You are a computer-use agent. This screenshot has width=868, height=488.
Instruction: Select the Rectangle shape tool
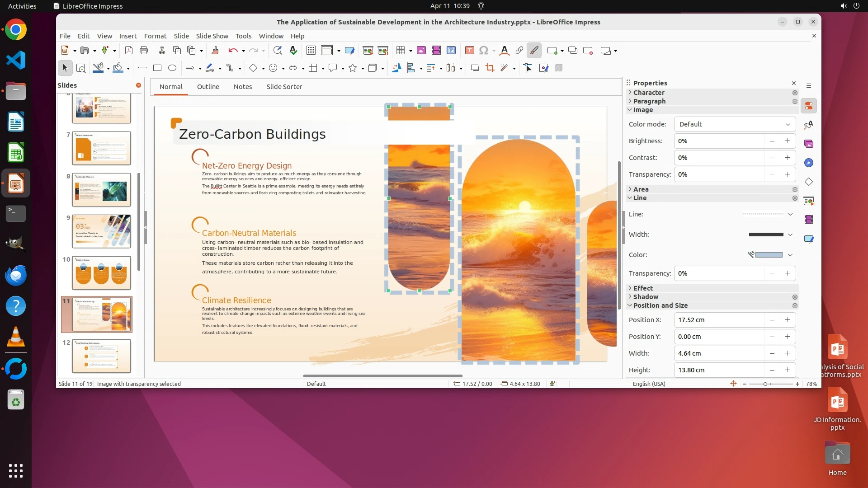click(x=157, y=68)
